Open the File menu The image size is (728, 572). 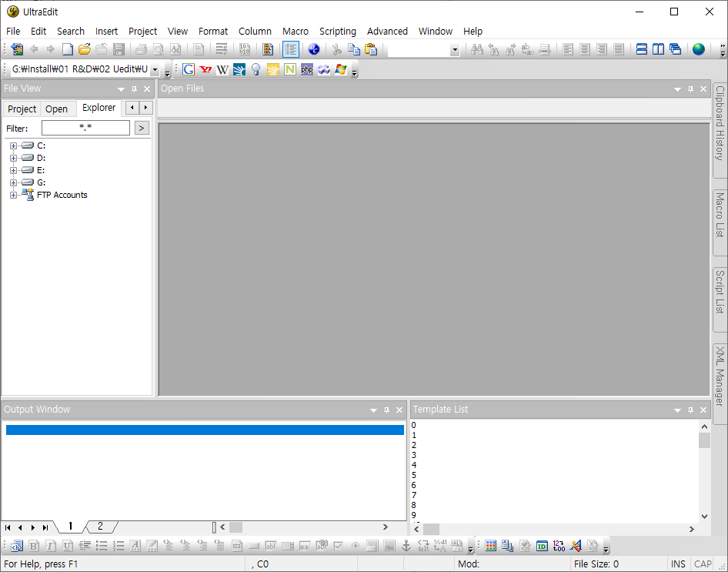[13, 31]
